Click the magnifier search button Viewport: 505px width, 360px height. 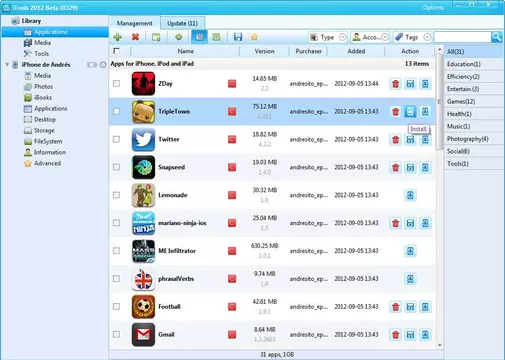click(497, 37)
